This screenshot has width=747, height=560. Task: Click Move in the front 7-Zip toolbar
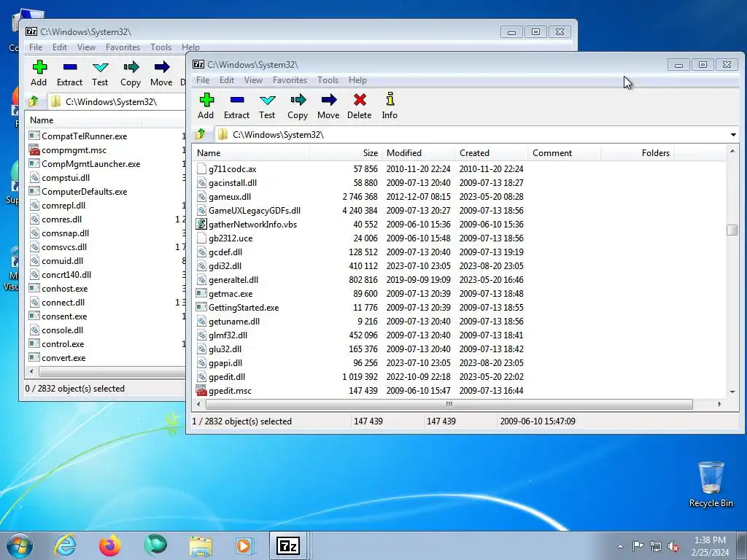point(328,106)
